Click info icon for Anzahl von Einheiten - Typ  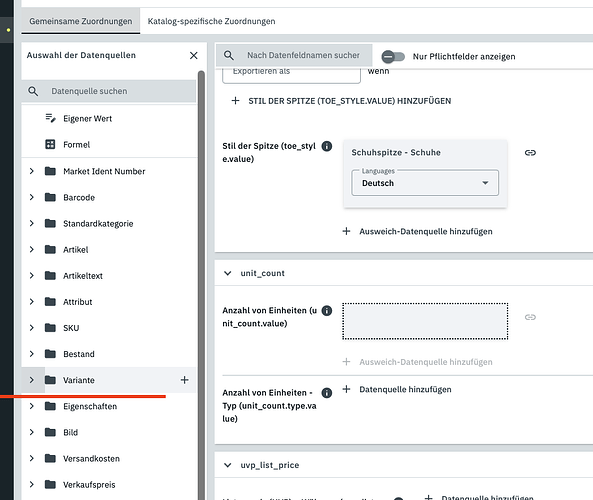(326, 393)
